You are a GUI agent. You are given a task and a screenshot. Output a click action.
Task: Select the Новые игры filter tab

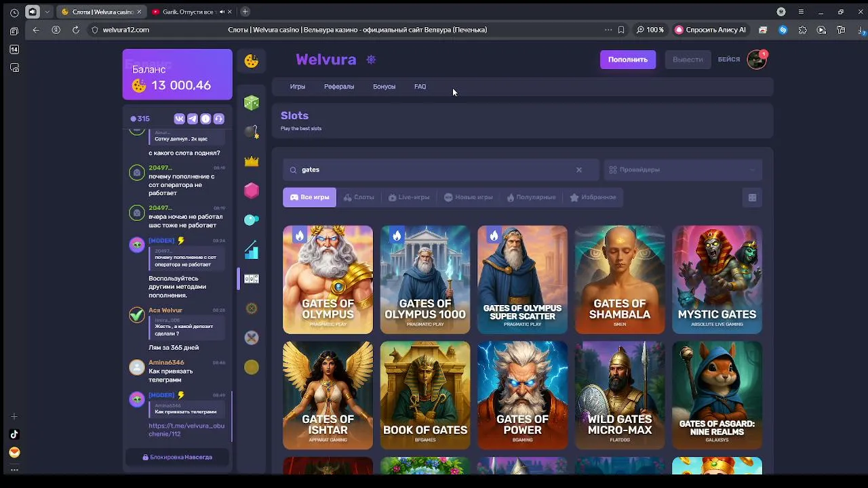468,197
